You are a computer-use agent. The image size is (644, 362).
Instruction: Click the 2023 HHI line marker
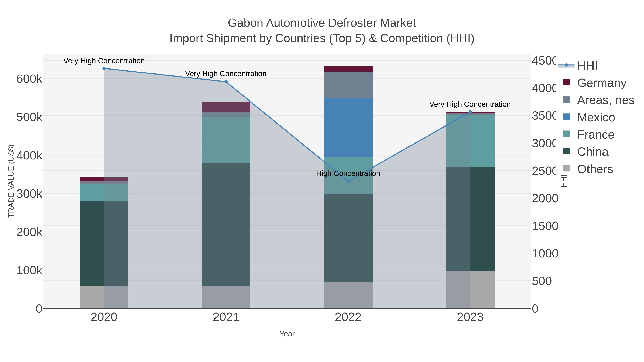pos(470,112)
